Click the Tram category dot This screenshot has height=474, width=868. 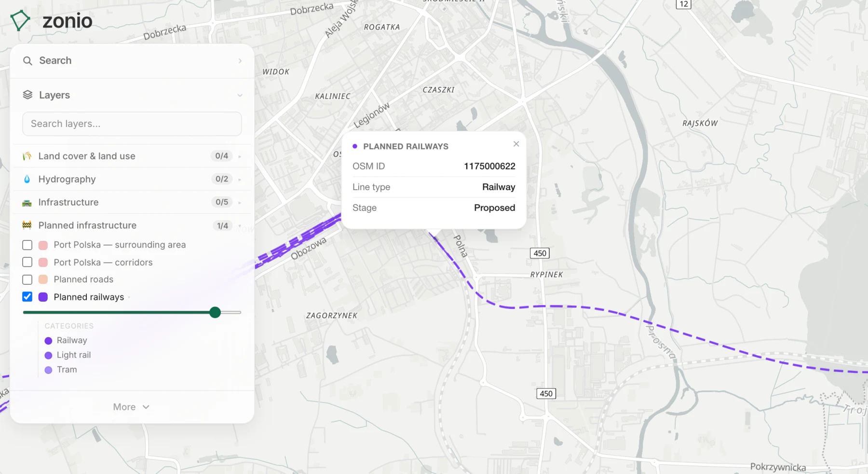pyautogui.click(x=48, y=370)
